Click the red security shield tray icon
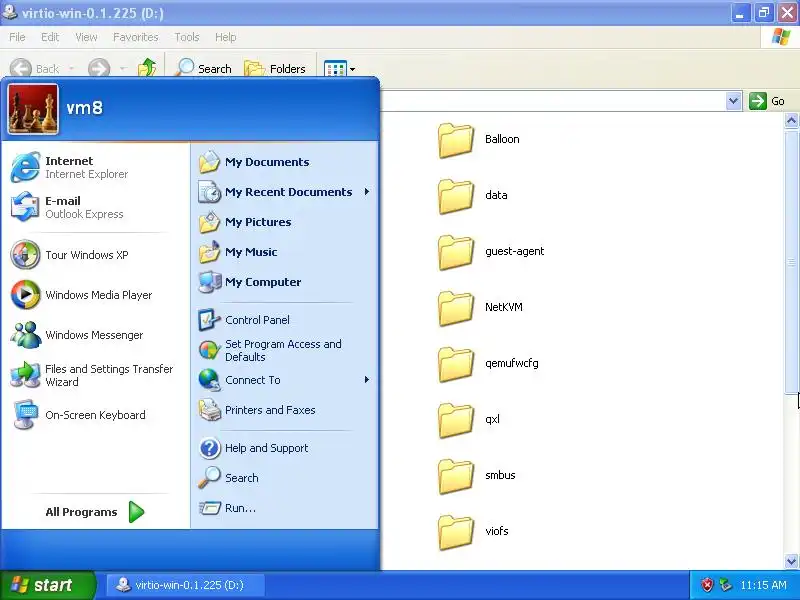This screenshot has width=800, height=600. click(707, 585)
